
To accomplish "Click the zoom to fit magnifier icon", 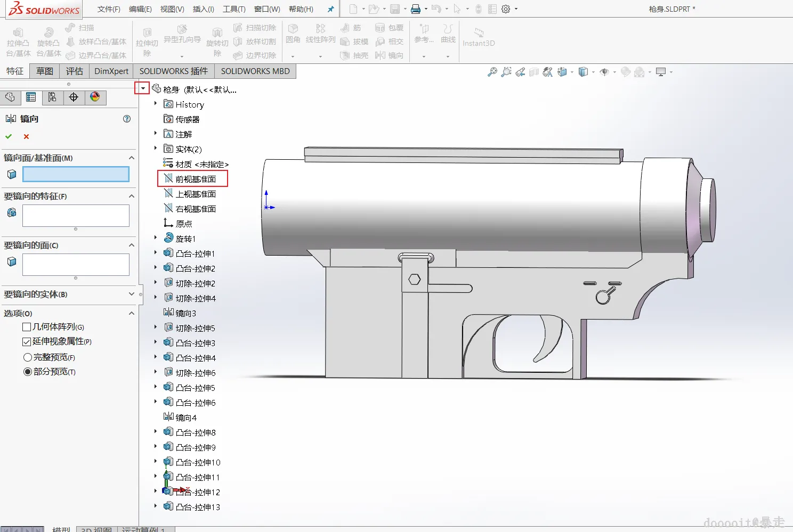I will click(492, 72).
